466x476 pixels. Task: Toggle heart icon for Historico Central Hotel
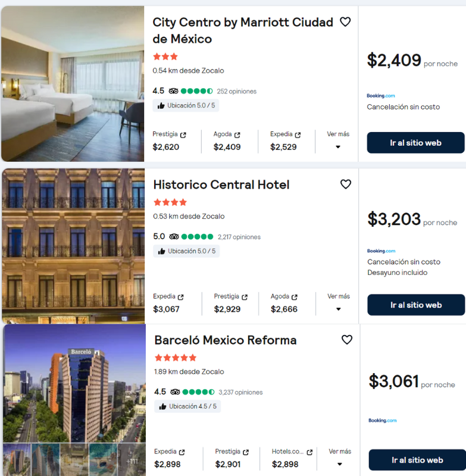click(x=345, y=184)
